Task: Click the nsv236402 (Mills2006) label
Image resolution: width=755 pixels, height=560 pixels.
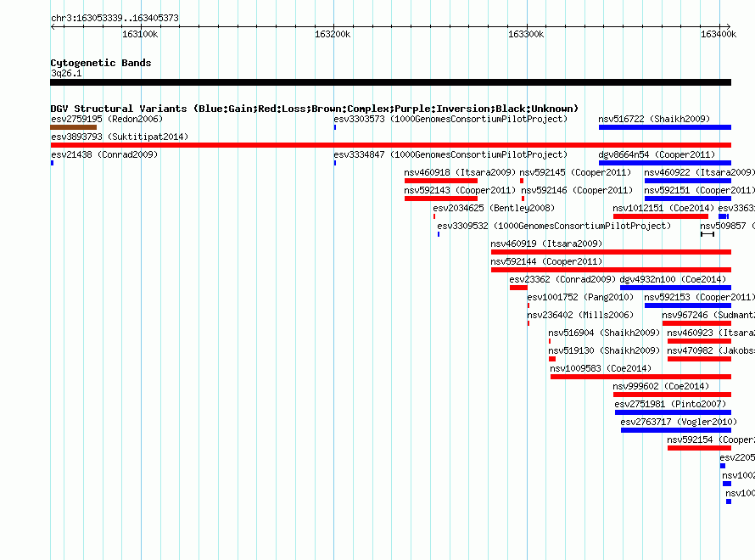Action: pyautogui.click(x=580, y=315)
